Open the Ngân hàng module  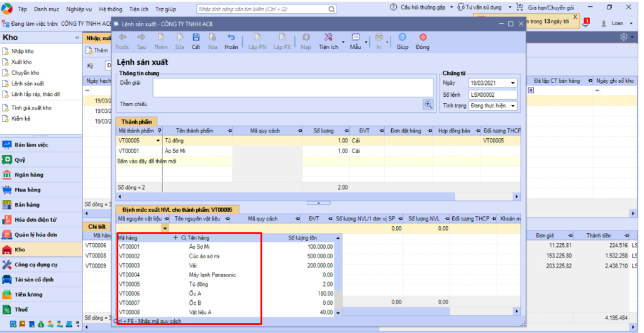[41, 175]
